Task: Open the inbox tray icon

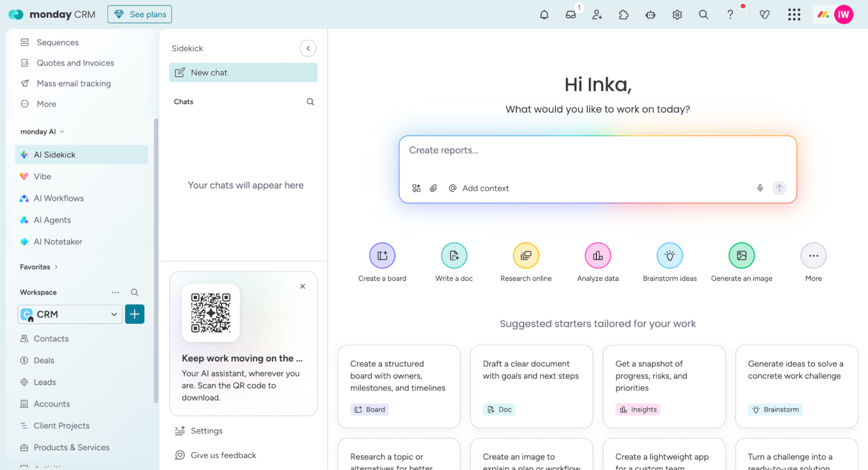Action: (x=571, y=15)
